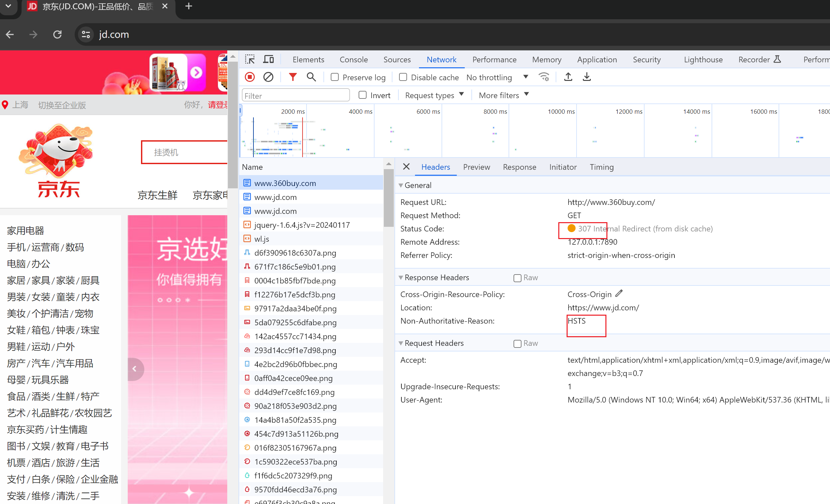This screenshot has width=830, height=504.
Task: Close the request details pane
Action: pos(406,167)
